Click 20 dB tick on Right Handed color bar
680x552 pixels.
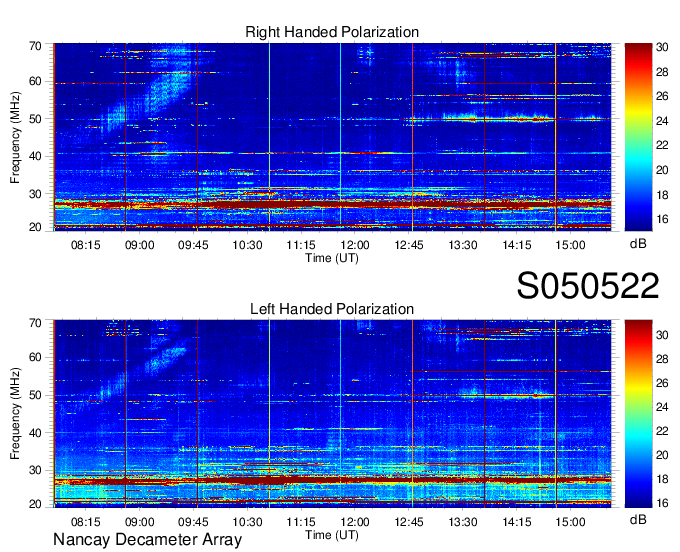662,170
